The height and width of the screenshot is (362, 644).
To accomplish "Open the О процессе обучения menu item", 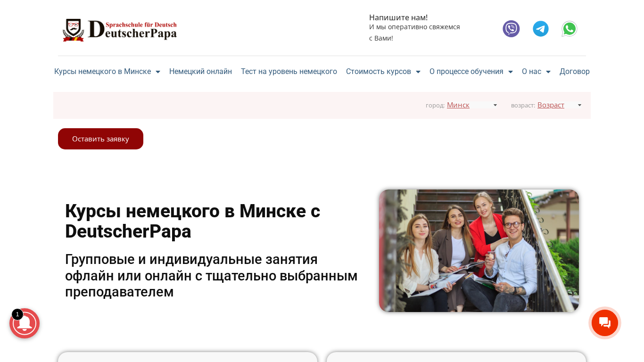I will pyautogui.click(x=466, y=72).
